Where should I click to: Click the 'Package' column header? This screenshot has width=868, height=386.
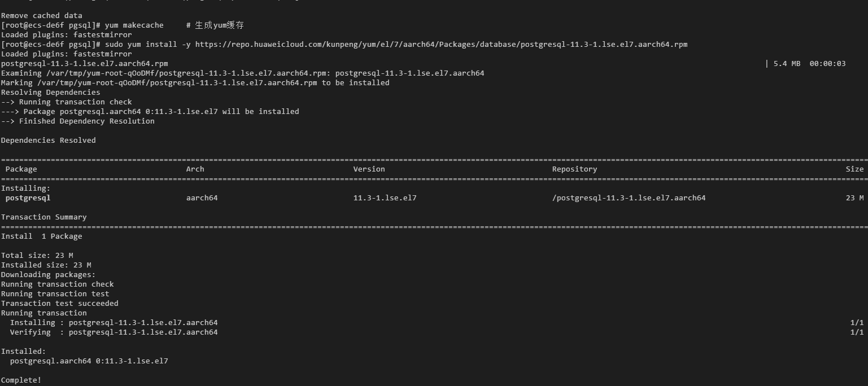point(21,169)
